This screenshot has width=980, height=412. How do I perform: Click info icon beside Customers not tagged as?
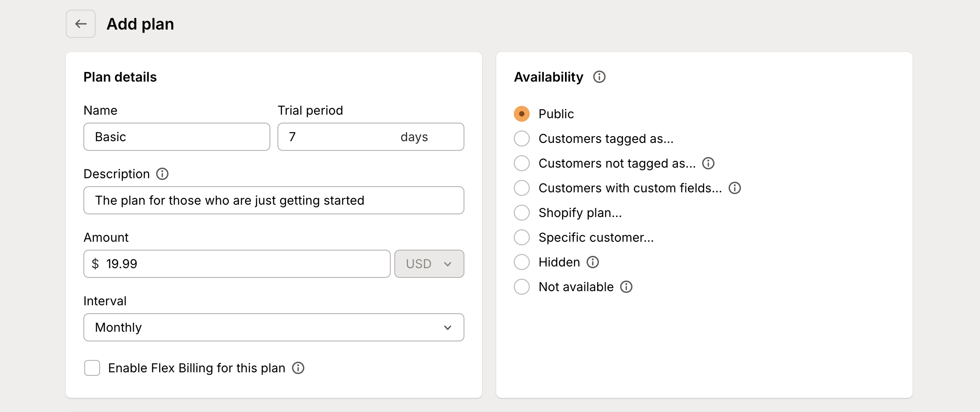click(709, 163)
